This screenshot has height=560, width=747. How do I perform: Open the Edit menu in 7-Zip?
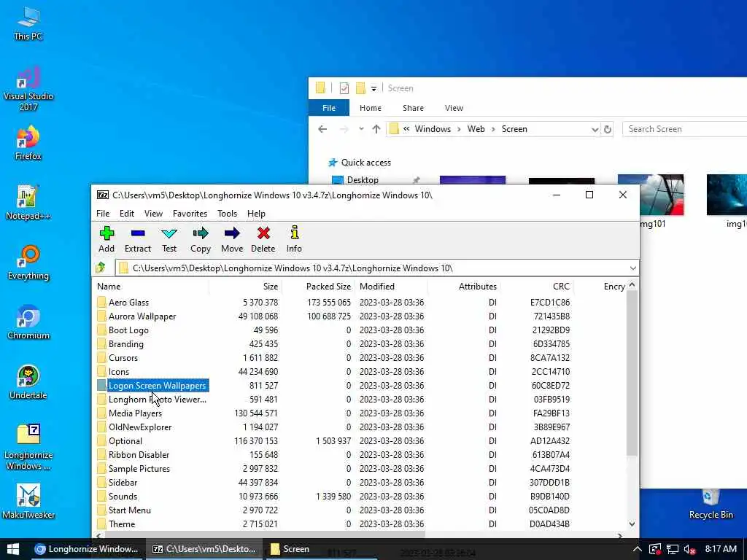click(x=127, y=214)
